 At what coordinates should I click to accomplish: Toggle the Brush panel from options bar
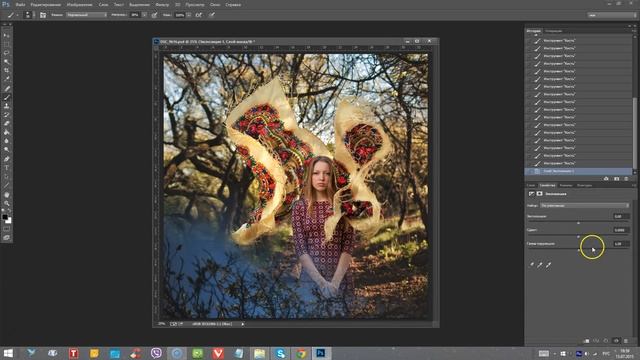[x=43, y=15]
